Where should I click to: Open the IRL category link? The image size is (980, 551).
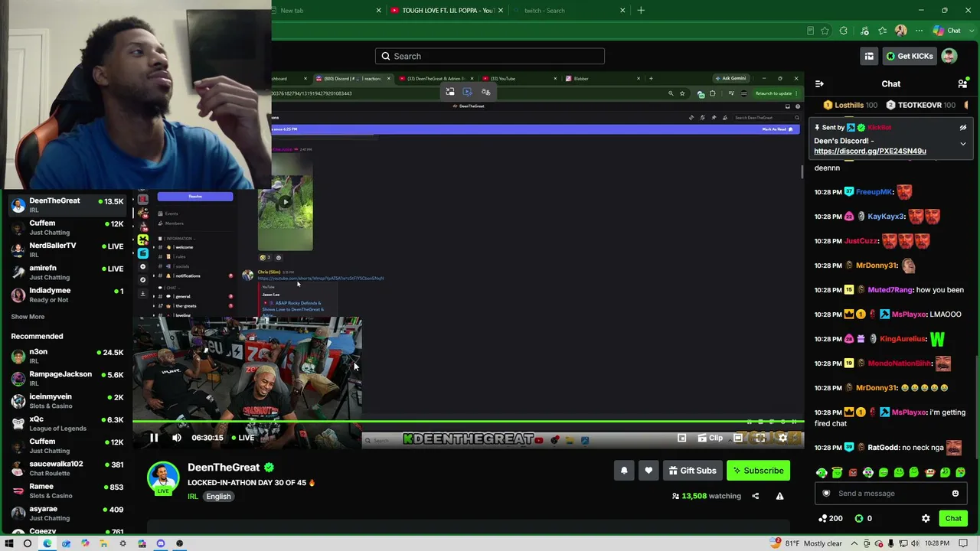[x=193, y=496]
